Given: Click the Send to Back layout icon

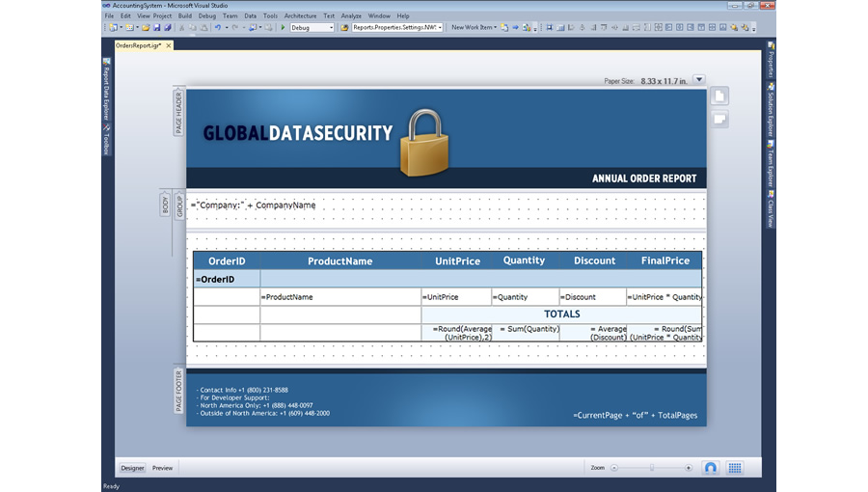Looking at the screenshot, I should [x=746, y=27].
